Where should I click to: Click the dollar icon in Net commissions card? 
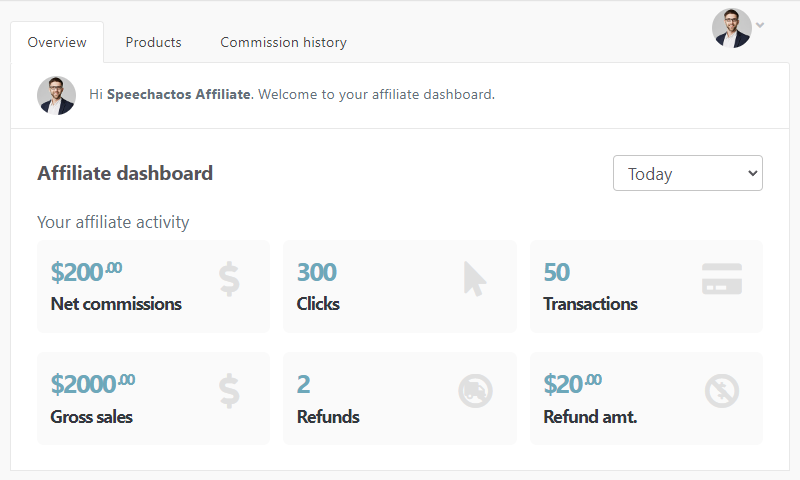[229, 279]
